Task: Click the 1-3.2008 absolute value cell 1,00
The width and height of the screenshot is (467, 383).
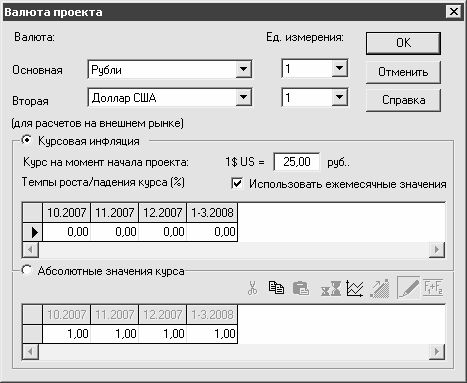Action: (212, 334)
